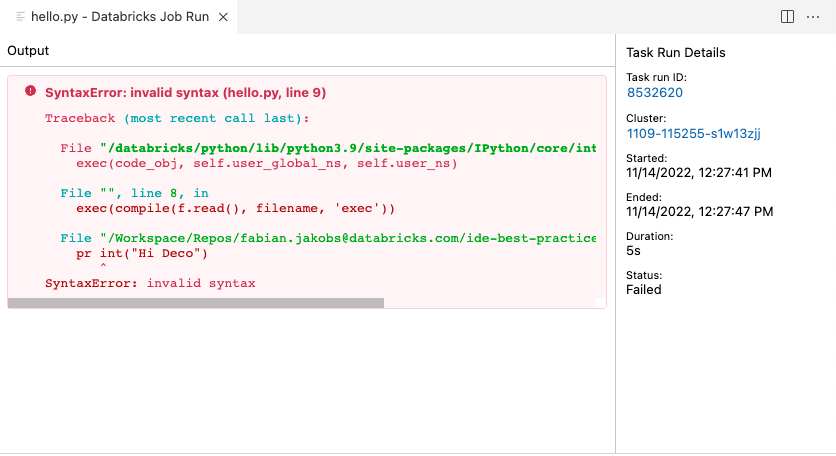
Task: Open the more actions ellipsis menu
Action: (813, 17)
